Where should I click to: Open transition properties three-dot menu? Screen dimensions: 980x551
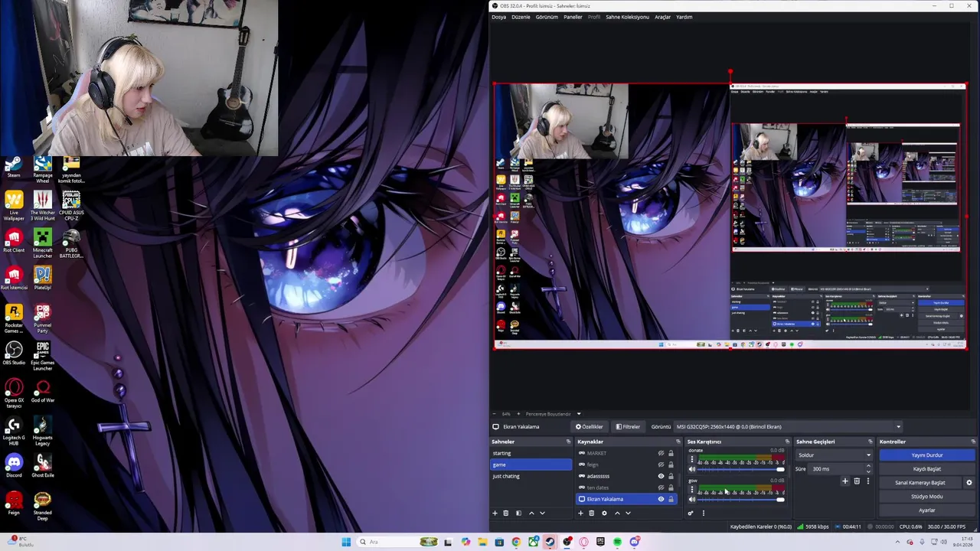867,481
